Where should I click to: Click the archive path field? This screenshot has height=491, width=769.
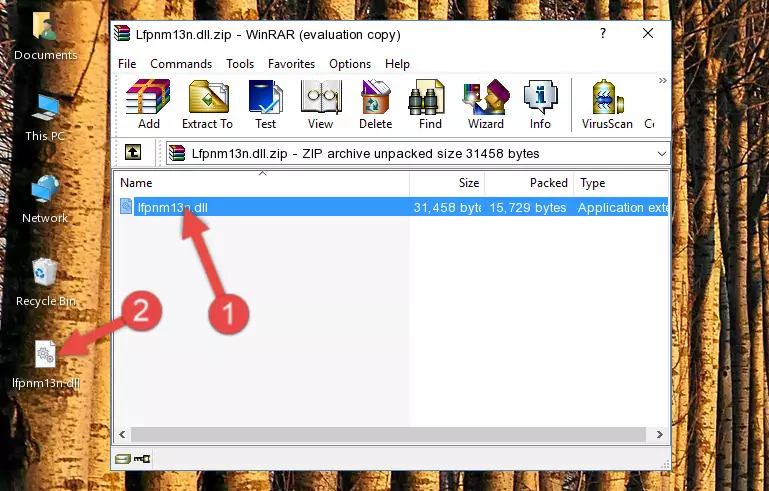click(x=418, y=154)
